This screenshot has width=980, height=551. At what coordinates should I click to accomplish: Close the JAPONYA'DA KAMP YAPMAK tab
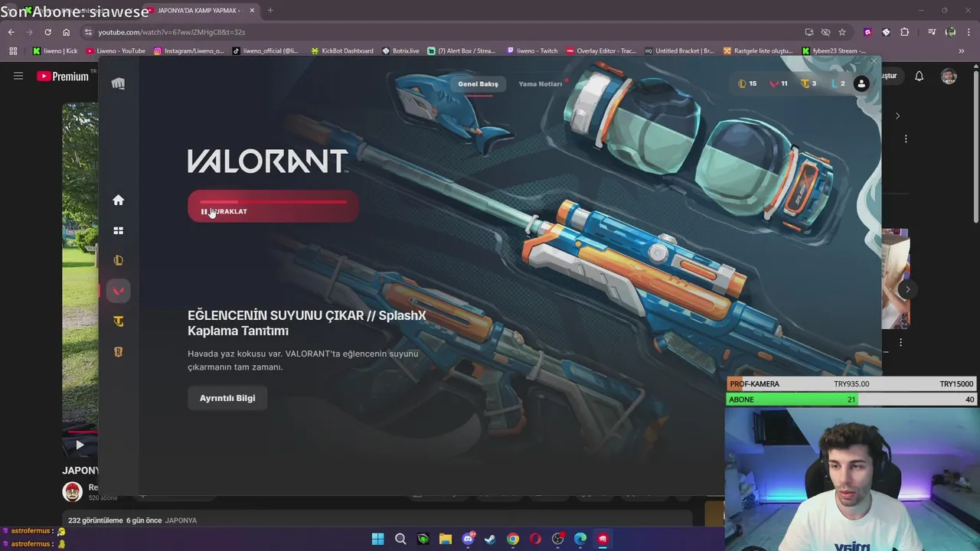252,11
